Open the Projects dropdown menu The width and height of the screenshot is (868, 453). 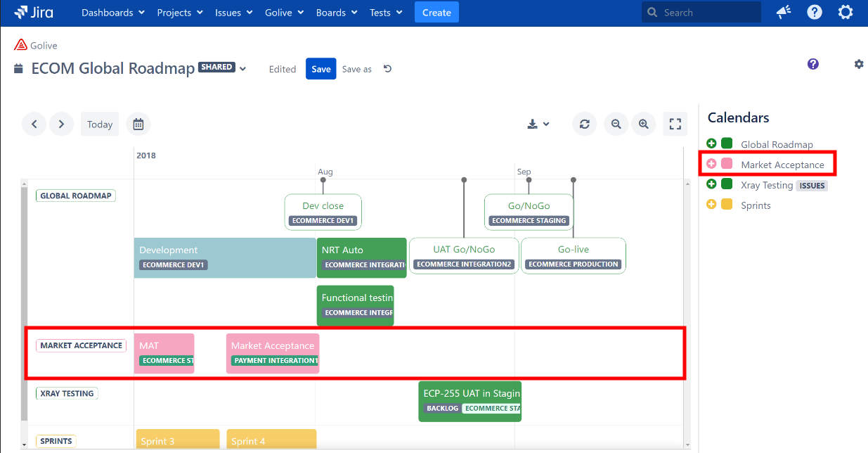pos(180,13)
